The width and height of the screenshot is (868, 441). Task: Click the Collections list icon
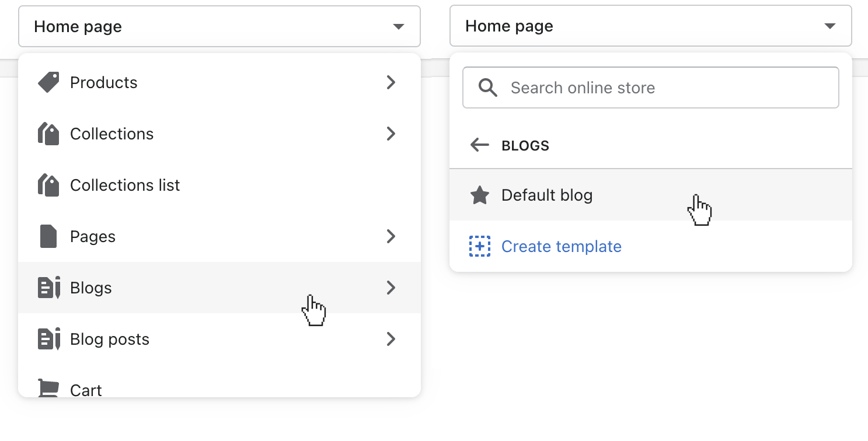49,185
